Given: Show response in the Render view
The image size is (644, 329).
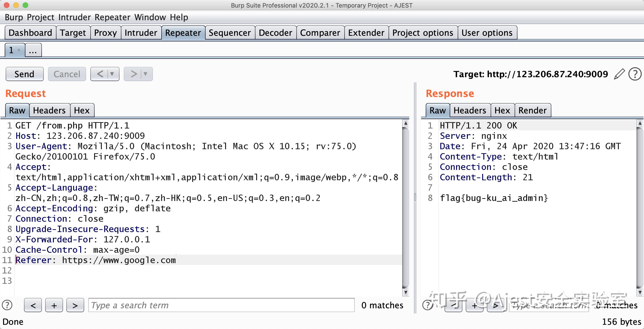Looking at the screenshot, I should coord(532,110).
